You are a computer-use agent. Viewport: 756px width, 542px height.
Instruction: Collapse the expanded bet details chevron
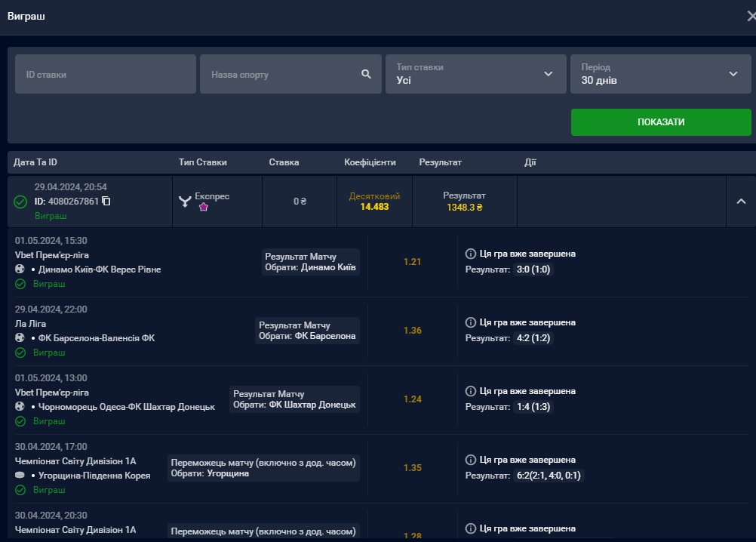point(741,201)
